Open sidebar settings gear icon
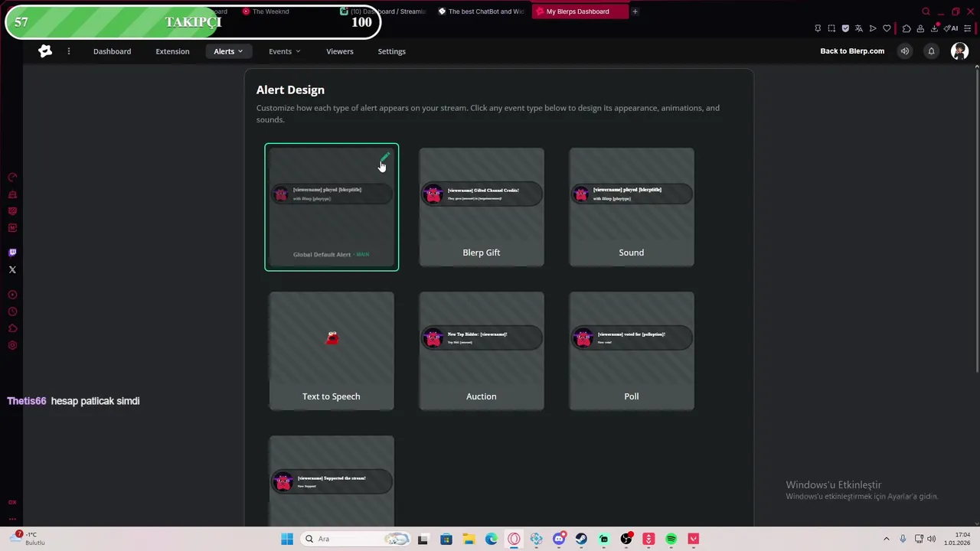Image resolution: width=980 pixels, height=551 pixels. (x=12, y=345)
